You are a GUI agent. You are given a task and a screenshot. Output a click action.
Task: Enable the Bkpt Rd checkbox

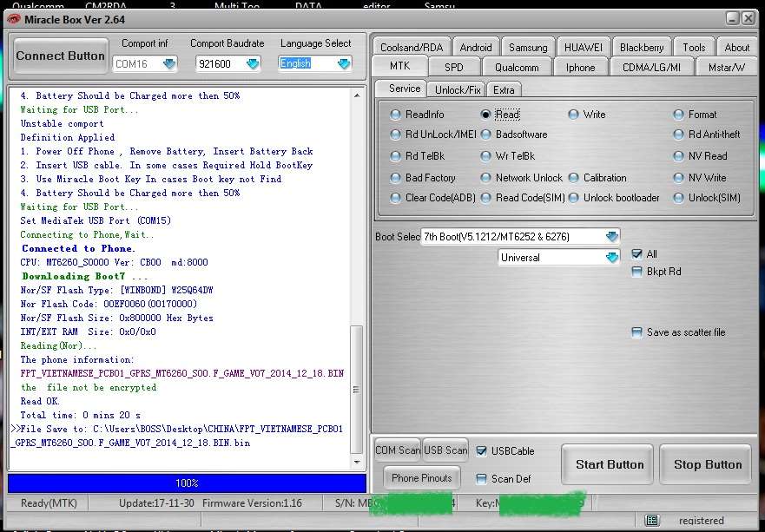[x=638, y=272]
